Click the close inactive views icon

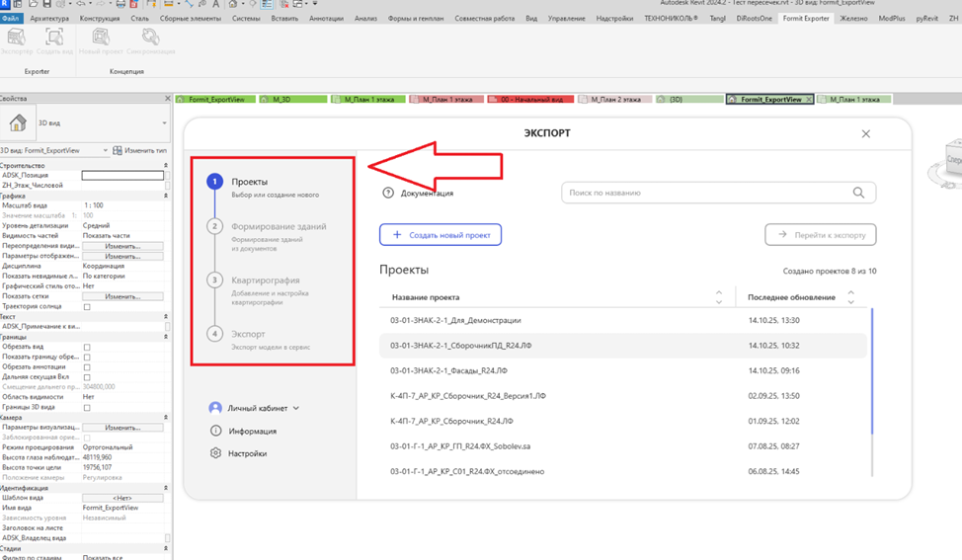[284, 4]
